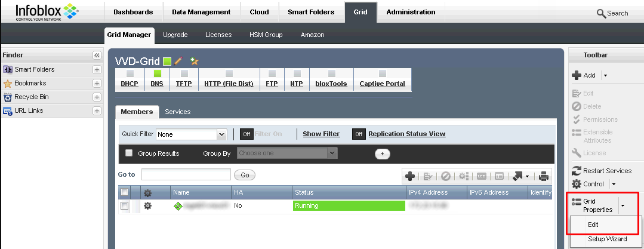The height and width of the screenshot is (249, 644).
Task: Click the gear control icon in table toolbar
Action: pos(464,176)
